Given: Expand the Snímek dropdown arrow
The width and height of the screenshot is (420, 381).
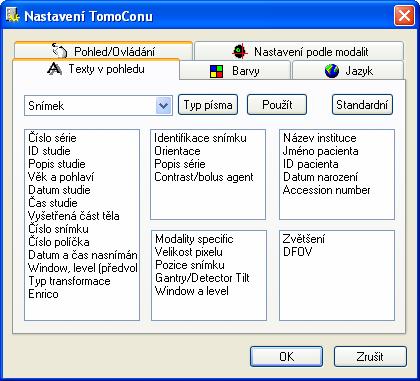Looking at the screenshot, I should tap(163, 106).
